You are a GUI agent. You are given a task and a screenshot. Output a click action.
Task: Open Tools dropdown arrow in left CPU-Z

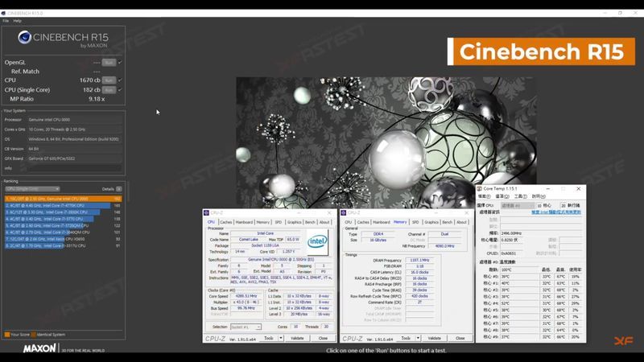[281, 338]
